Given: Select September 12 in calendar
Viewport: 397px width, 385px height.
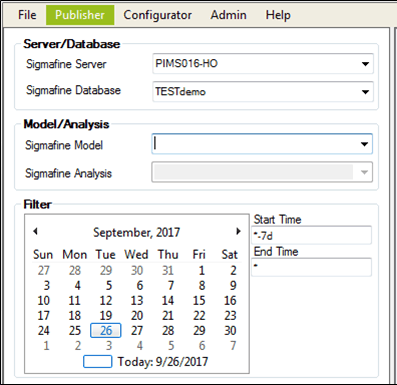Looking at the screenshot, I should coord(106,301).
